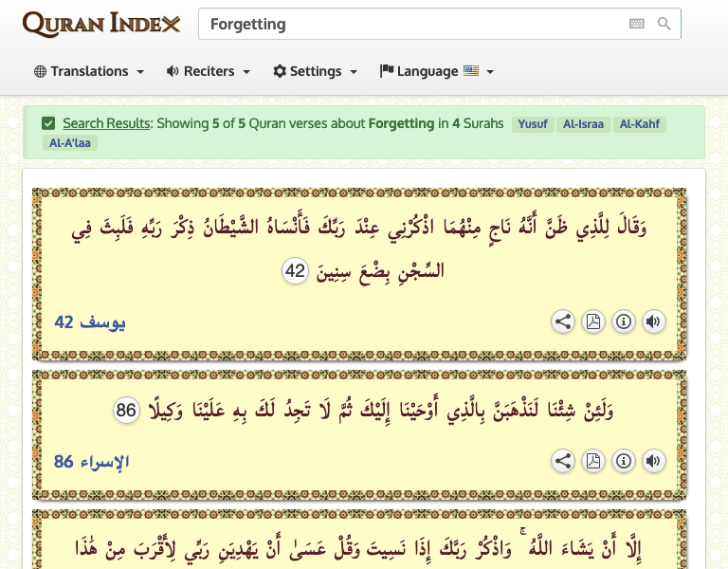Open the Reciters dropdown menu

coord(209,71)
